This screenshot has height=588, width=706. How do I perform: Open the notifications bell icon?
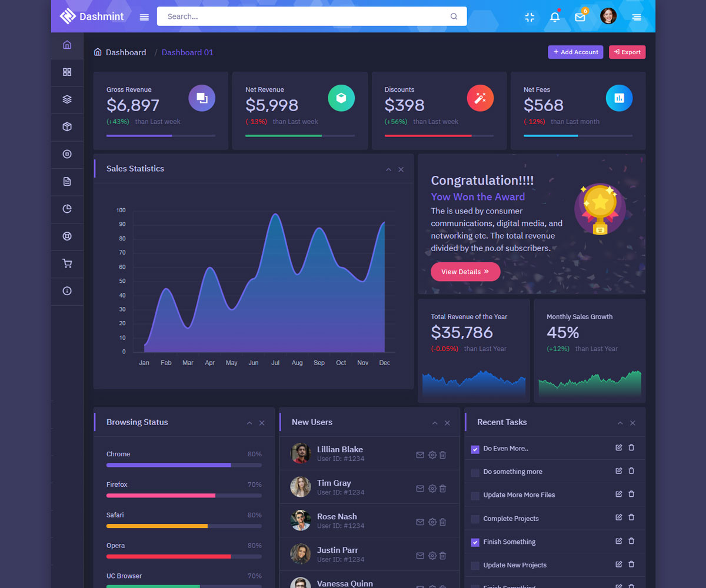click(554, 17)
